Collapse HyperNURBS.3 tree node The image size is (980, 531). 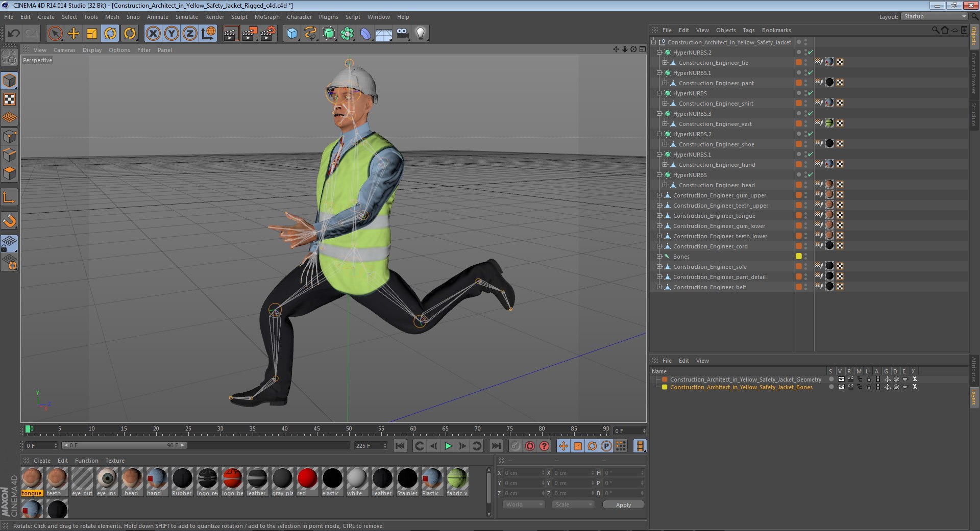click(x=659, y=113)
